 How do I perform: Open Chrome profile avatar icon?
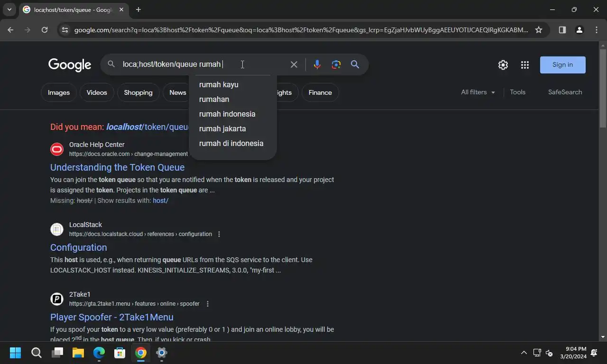tap(579, 30)
